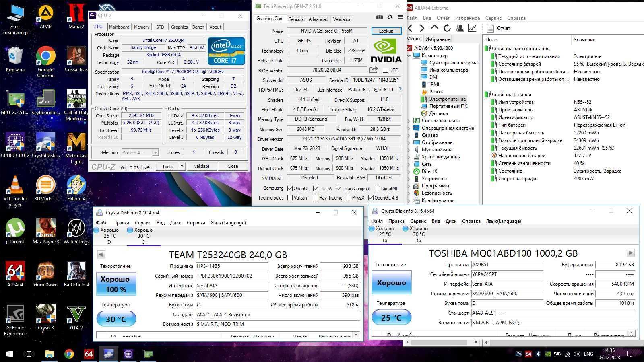
Task: Open the AIMP desktop shortcut
Action: point(45,16)
